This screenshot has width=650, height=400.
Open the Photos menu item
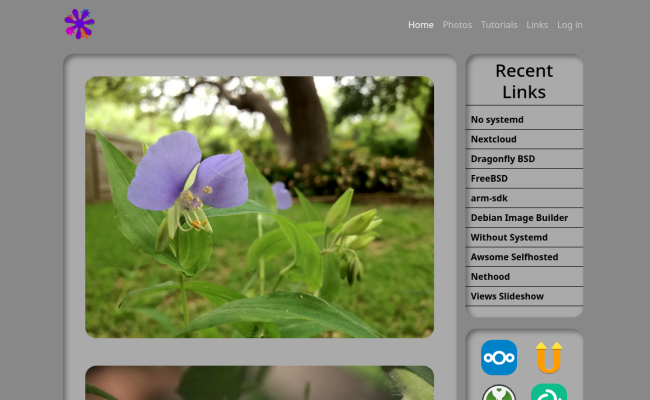point(457,25)
